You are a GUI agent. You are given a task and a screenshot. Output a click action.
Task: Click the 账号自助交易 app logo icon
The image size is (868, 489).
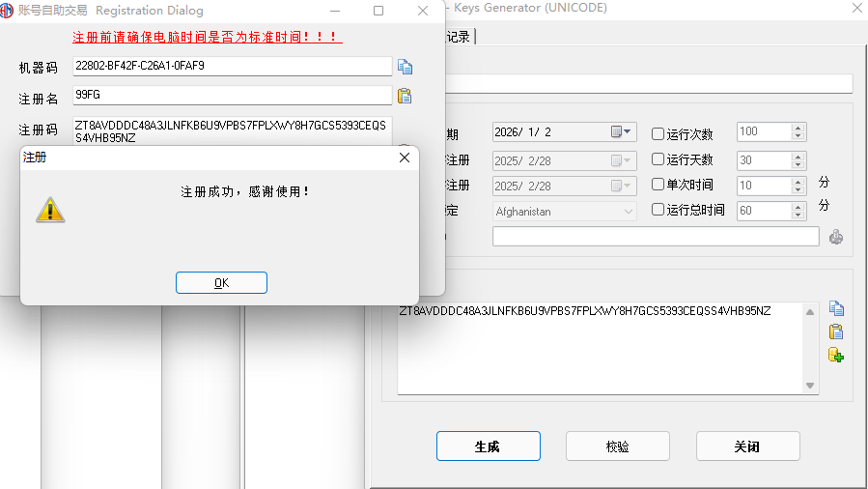click(7, 11)
